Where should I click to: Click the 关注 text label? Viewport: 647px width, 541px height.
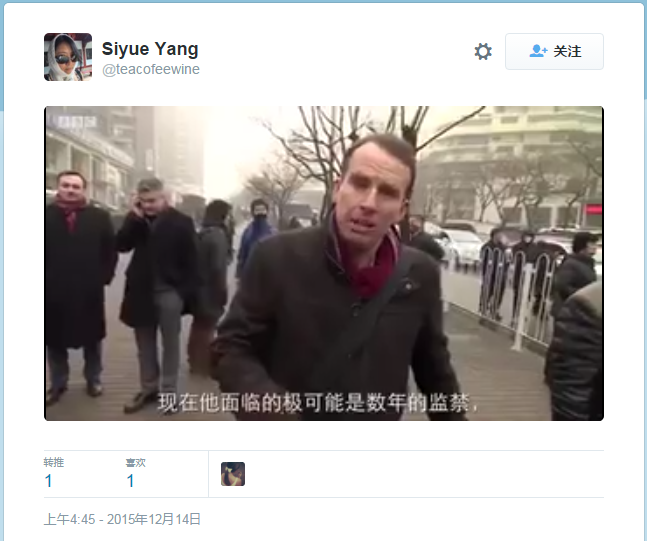567,52
